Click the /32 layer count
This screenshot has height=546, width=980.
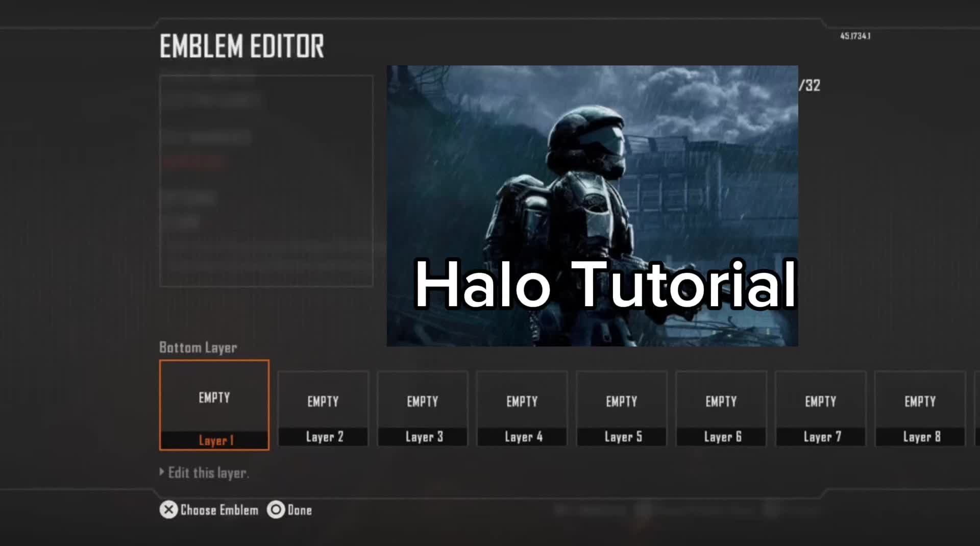810,85
